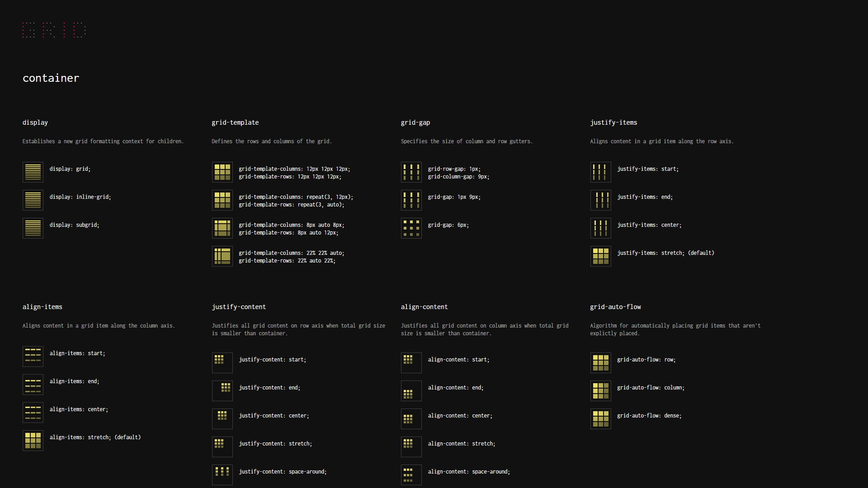Click the align-content: center icon

point(411,419)
